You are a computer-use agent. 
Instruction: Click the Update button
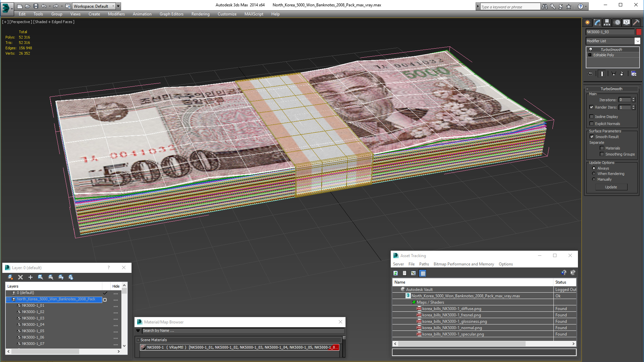(611, 187)
